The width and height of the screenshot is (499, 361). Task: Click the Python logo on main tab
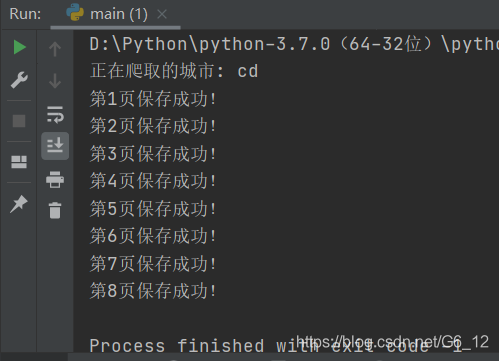(75, 12)
